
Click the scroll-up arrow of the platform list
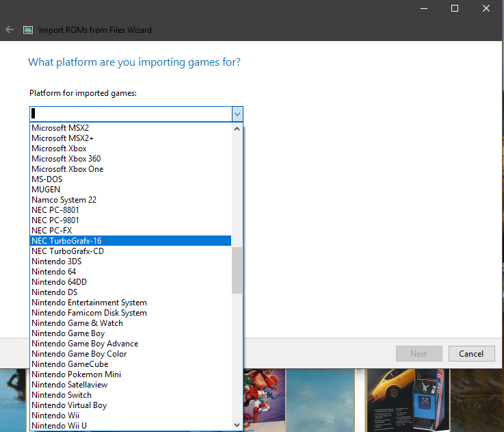pyautogui.click(x=237, y=129)
